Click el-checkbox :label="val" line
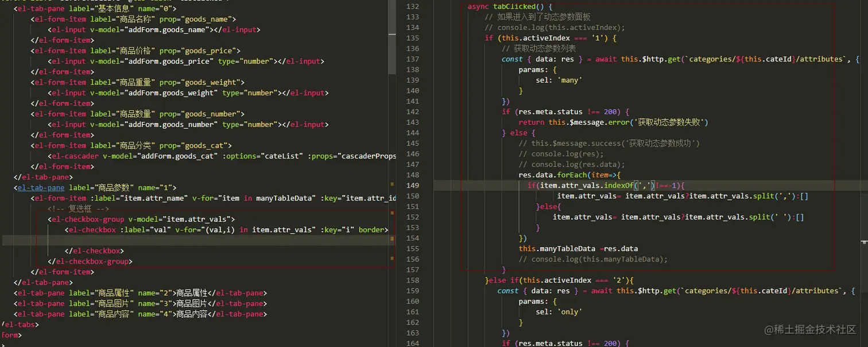868x347 pixels. coord(227,230)
